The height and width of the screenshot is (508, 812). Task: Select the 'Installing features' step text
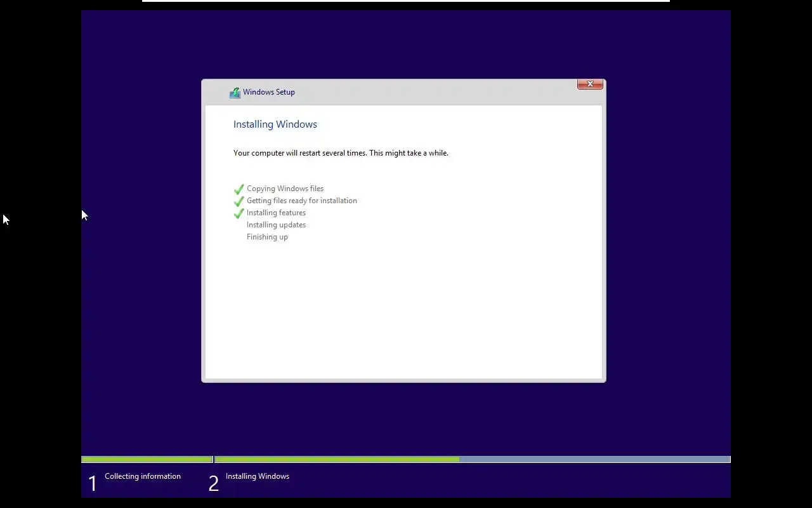click(x=276, y=213)
